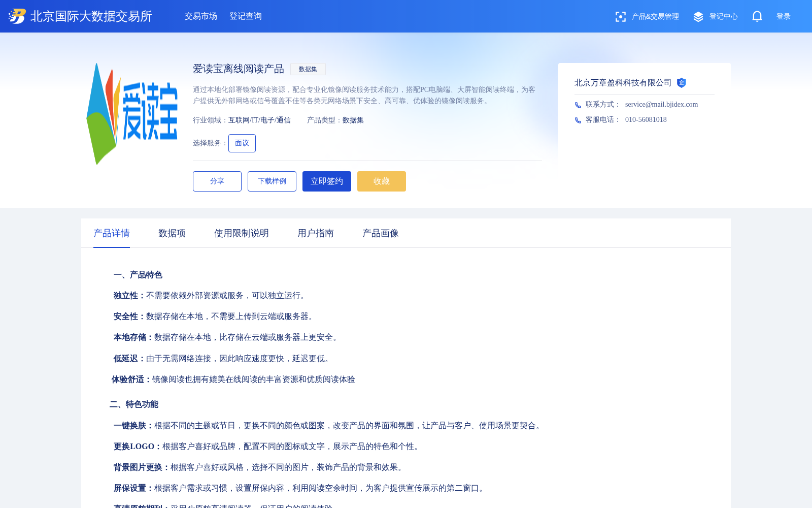Open the notification bell
Viewport: 812px width, 508px height.
(x=757, y=16)
